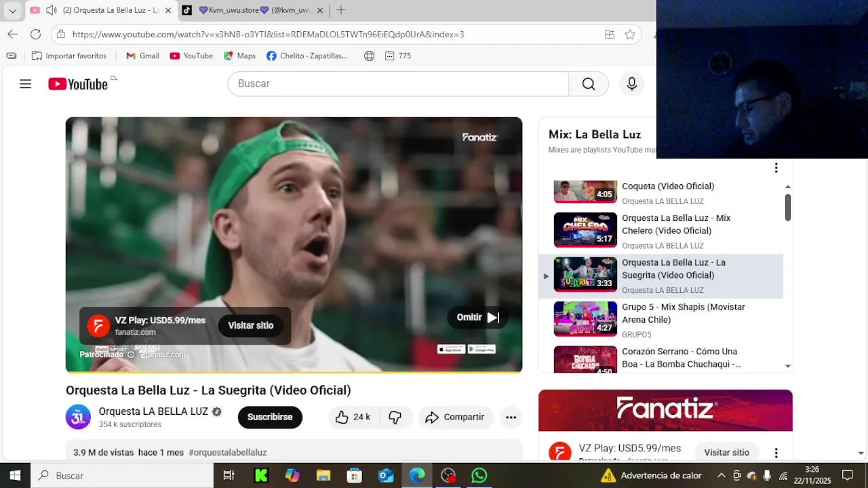The width and height of the screenshot is (868, 488).
Task: Focus the YouTube Buscar search field
Action: point(399,84)
